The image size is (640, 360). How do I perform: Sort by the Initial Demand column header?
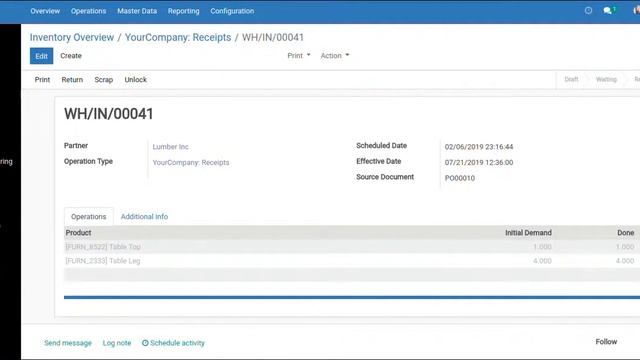click(528, 233)
